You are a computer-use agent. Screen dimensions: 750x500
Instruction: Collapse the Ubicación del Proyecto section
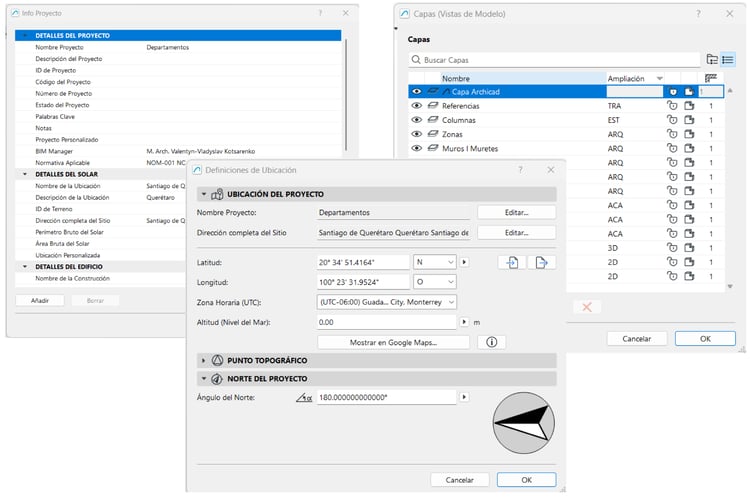coord(204,194)
